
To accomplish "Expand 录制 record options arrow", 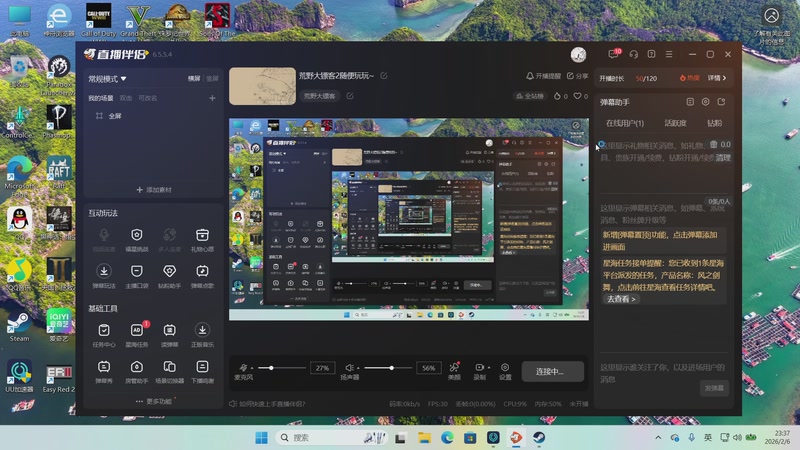I will (x=488, y=367).
